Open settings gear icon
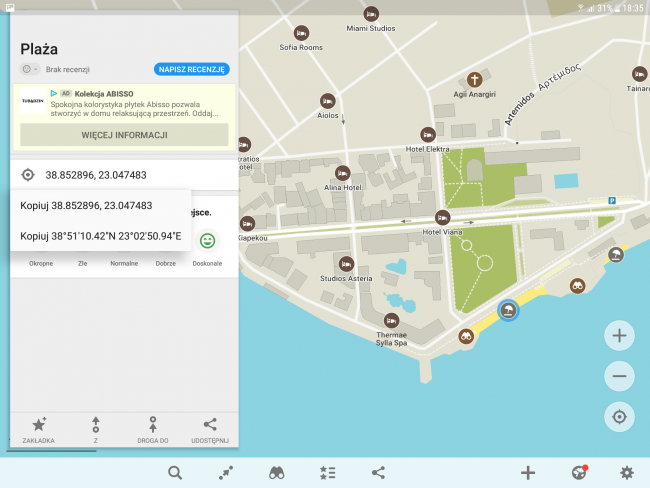 coord(627,473)
